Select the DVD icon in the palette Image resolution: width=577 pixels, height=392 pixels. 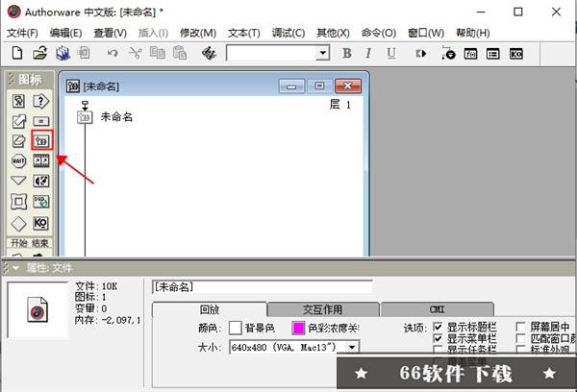point(40,202)
